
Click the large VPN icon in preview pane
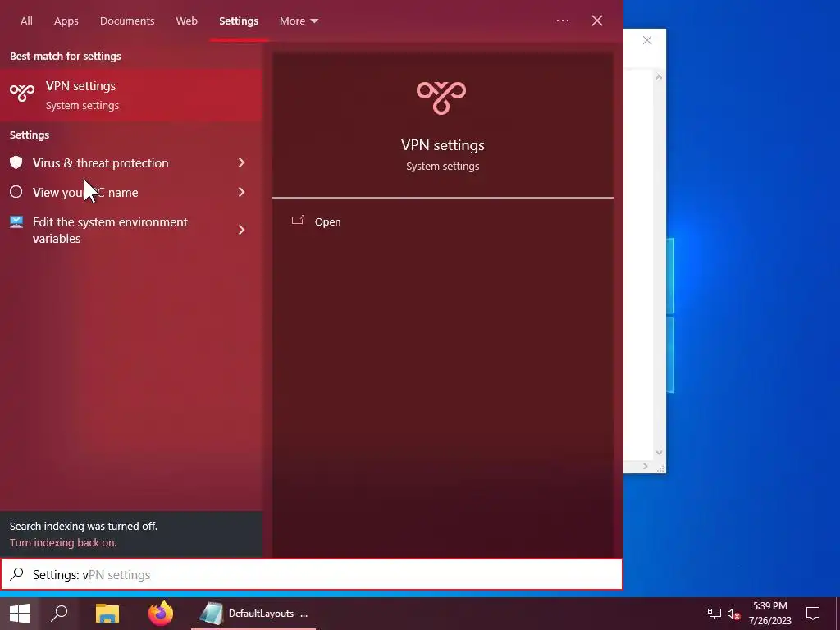click(441, 98)
